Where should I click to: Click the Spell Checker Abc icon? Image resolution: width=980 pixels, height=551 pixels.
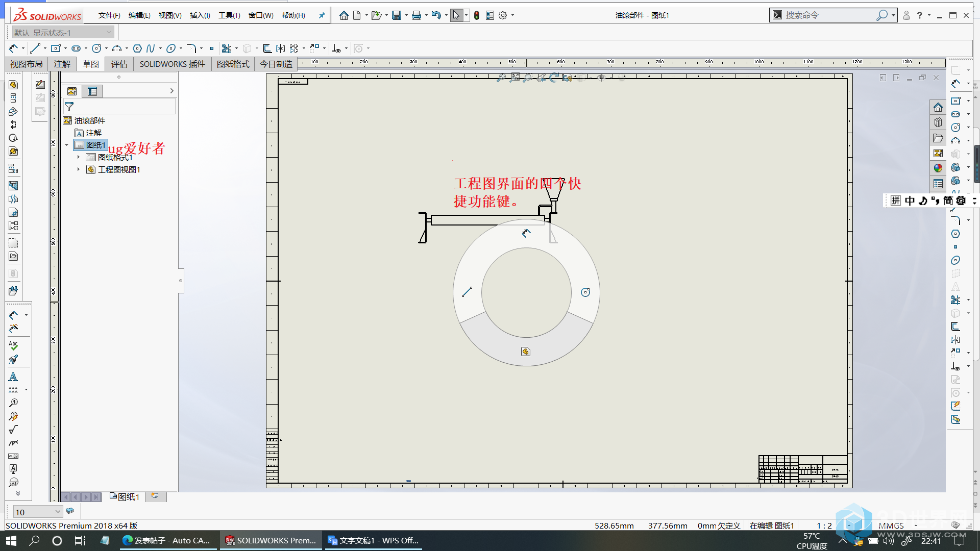[x=13, y=345]
